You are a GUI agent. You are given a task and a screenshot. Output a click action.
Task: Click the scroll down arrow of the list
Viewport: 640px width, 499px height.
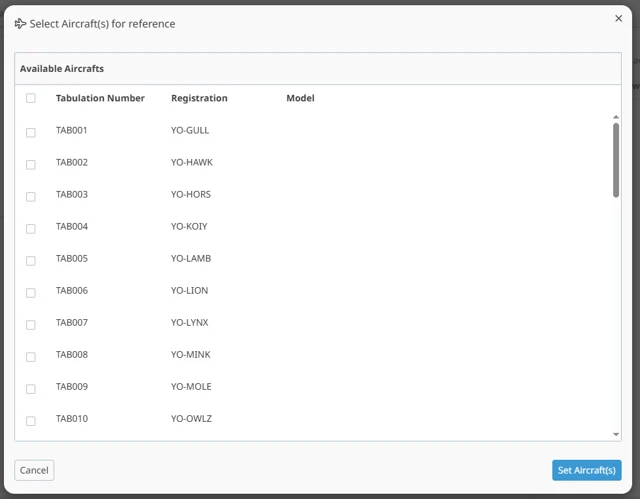(616, 435)
